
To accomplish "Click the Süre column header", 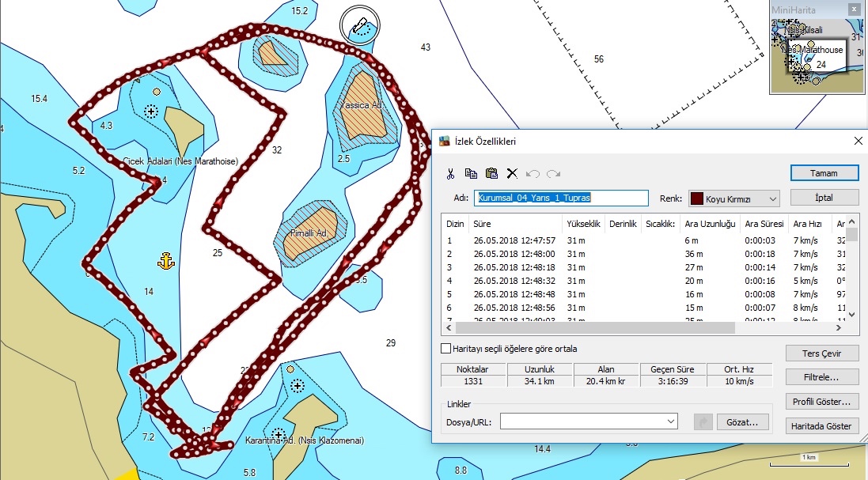I will tap(516, 224).
